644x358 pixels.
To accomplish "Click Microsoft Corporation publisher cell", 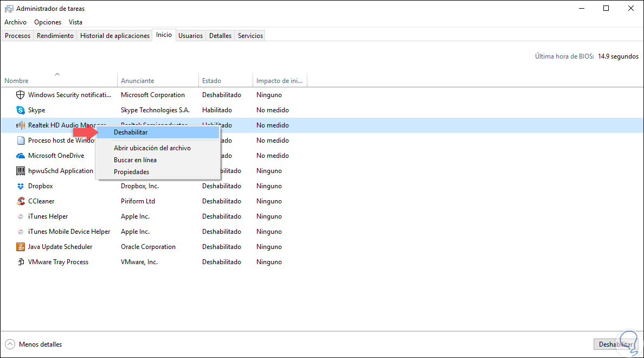I will coord(153,95).
